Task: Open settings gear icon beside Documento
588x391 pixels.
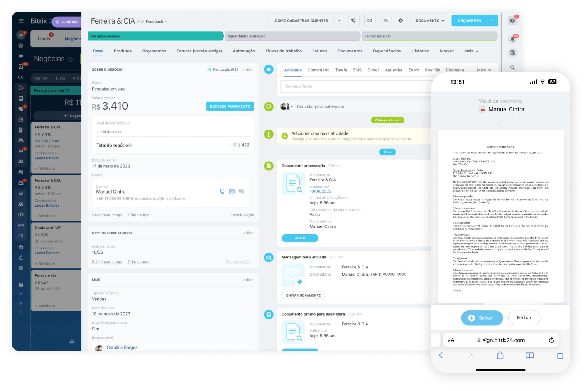Action: (x=400, y=20)
